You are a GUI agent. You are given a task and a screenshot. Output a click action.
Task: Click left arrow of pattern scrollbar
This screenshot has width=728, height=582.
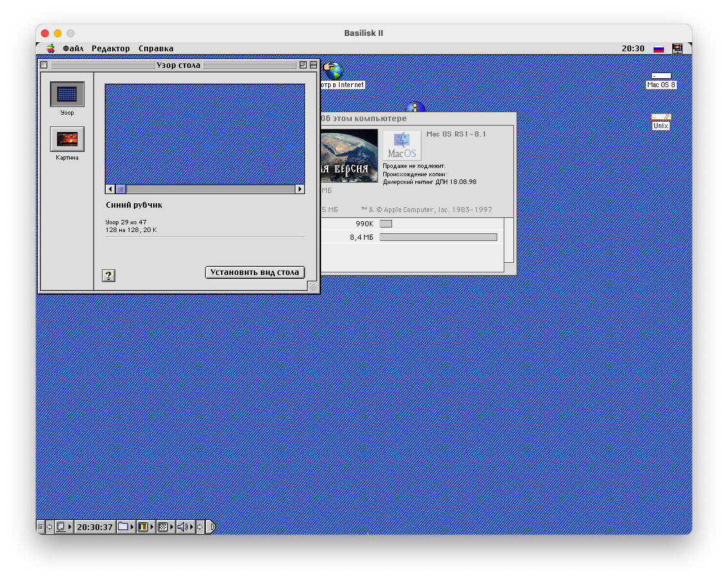pyautogui.click(x=110, y=189)
